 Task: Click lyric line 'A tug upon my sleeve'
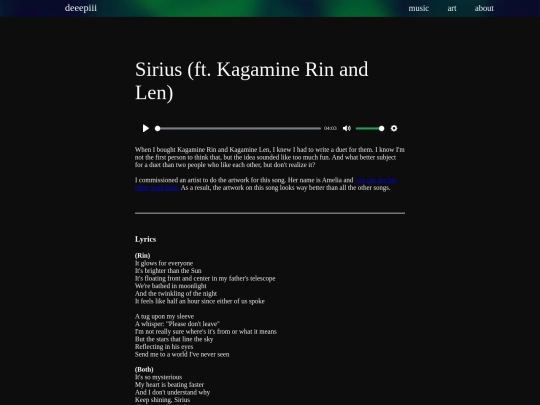click(165, 316)
